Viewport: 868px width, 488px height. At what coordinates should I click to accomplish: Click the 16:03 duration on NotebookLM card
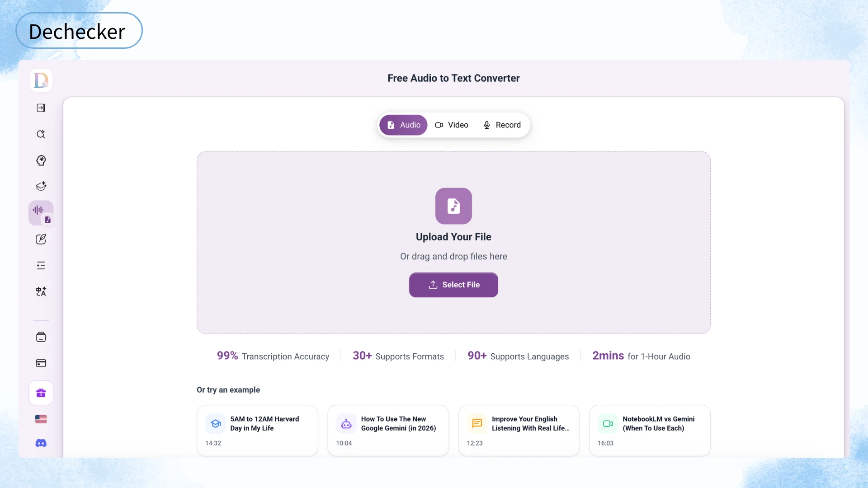606,443
